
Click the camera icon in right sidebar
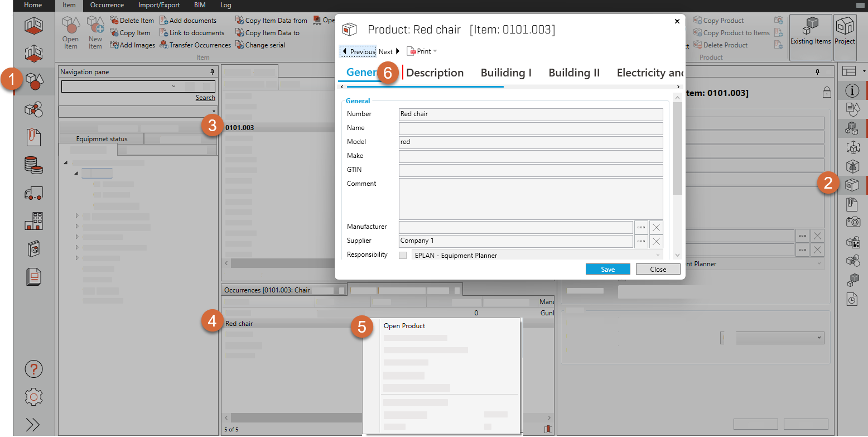(853, 222)
